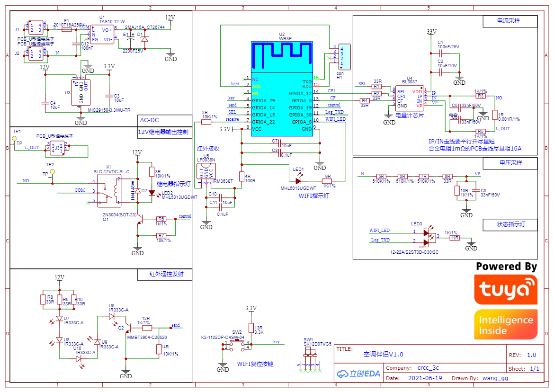Click the 红外接收 label
The height and width of the screenshot is (392, 554).
point(208,149)
